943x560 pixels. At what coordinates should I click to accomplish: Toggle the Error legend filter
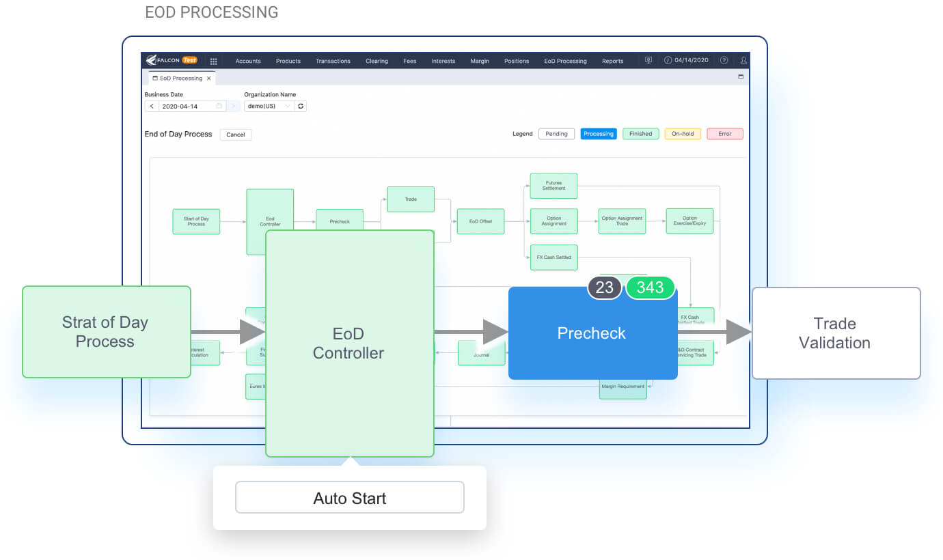pyautogui.click(x=724, y=133)
